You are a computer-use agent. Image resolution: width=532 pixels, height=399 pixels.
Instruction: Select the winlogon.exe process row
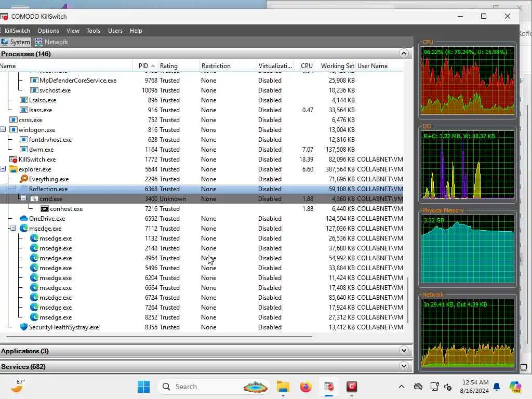click(x=202, y=129)
